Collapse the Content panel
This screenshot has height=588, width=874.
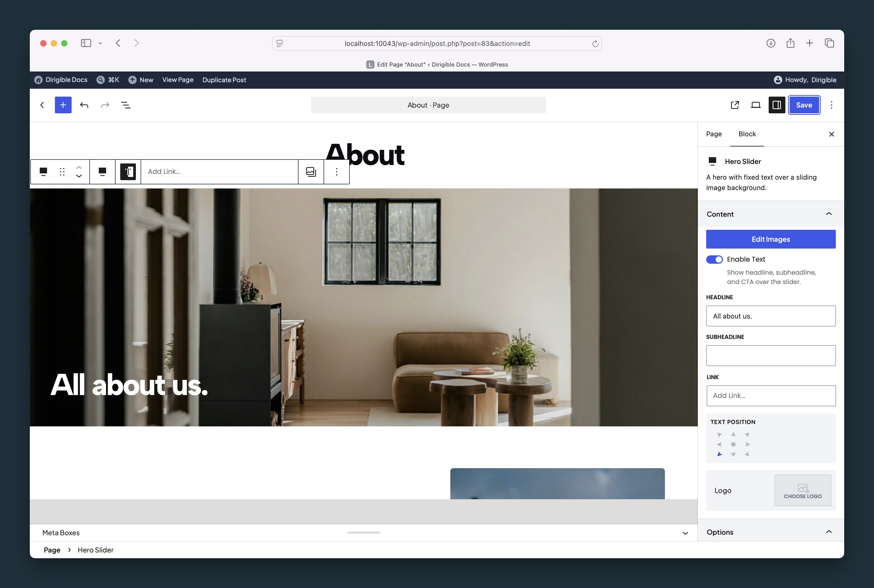pyautogui.click(x=829, y=214)
